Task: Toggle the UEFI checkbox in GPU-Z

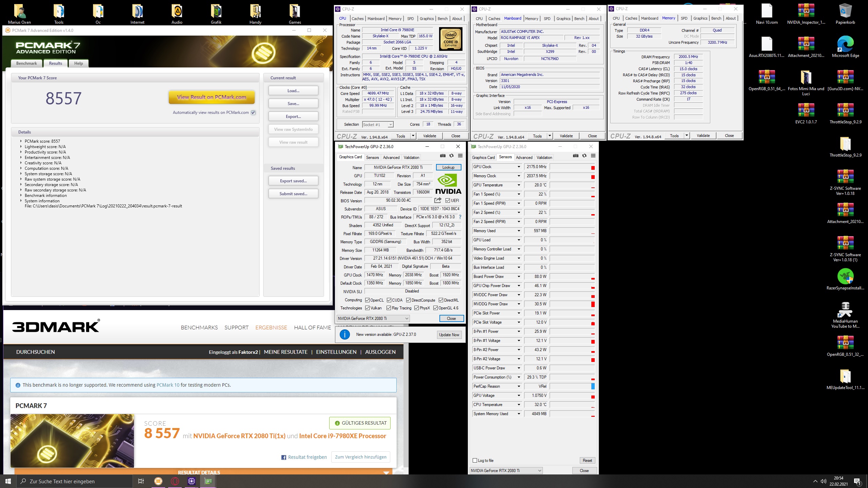Action: (x=448, y=200)
